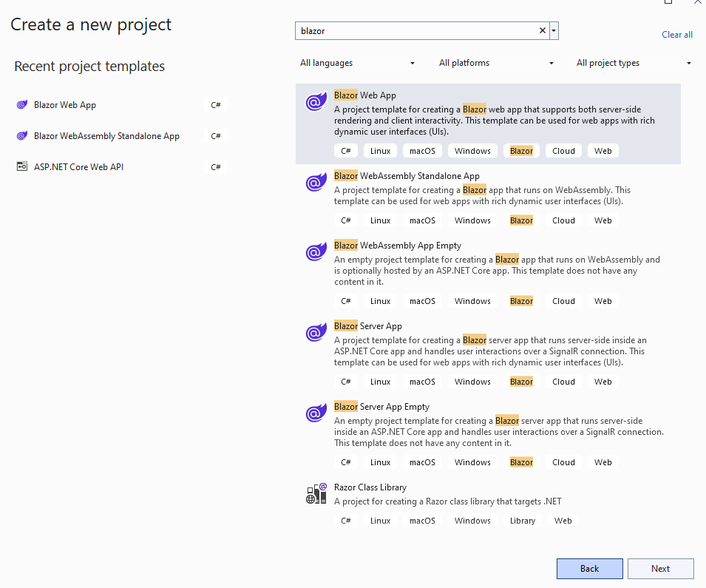Click the C# tag beside ASP.NET Core Web API
This screenshot has width=706, height=588.
(x=216, y=167)
